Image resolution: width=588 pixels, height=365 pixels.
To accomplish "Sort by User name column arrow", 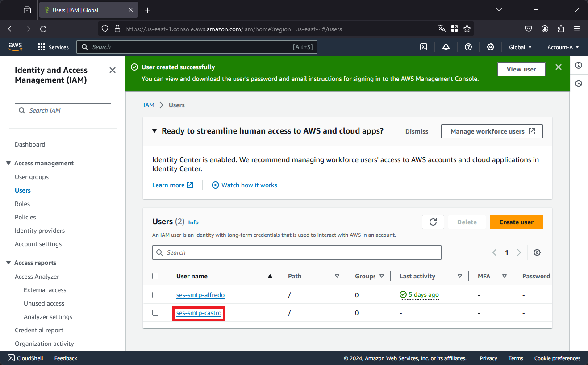I will coord(270,276).
